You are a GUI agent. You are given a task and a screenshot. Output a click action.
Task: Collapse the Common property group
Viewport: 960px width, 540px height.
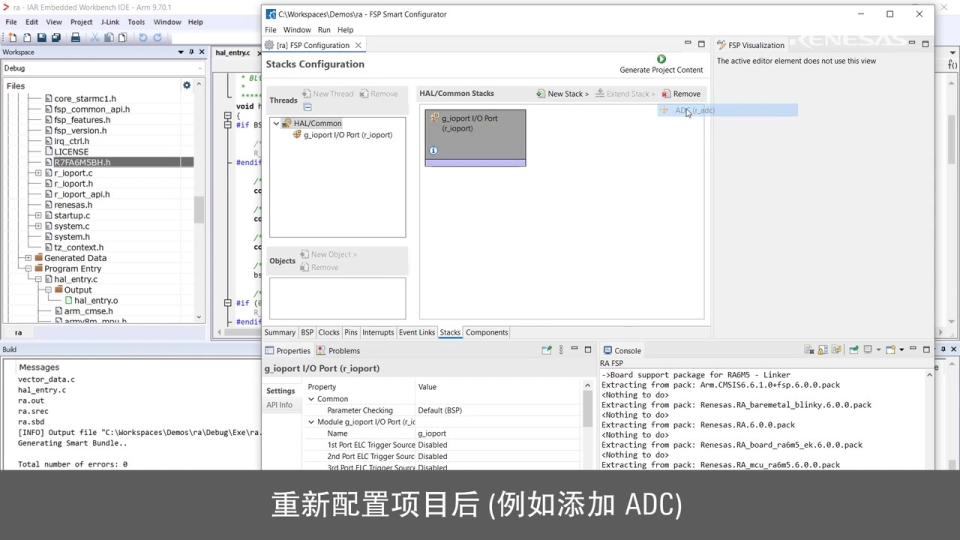pyautogui.click(x=311, y=399)
